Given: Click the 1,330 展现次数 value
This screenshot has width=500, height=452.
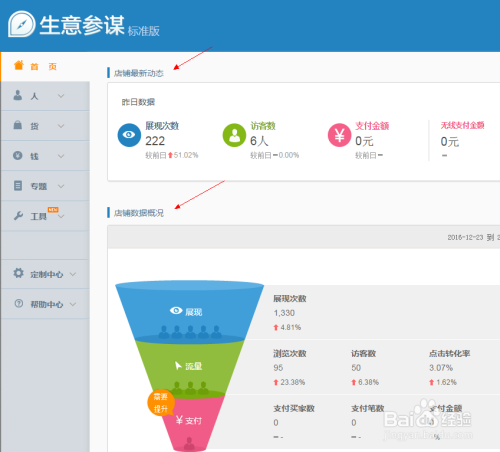Looking at the screenshot, I should 284,313.
